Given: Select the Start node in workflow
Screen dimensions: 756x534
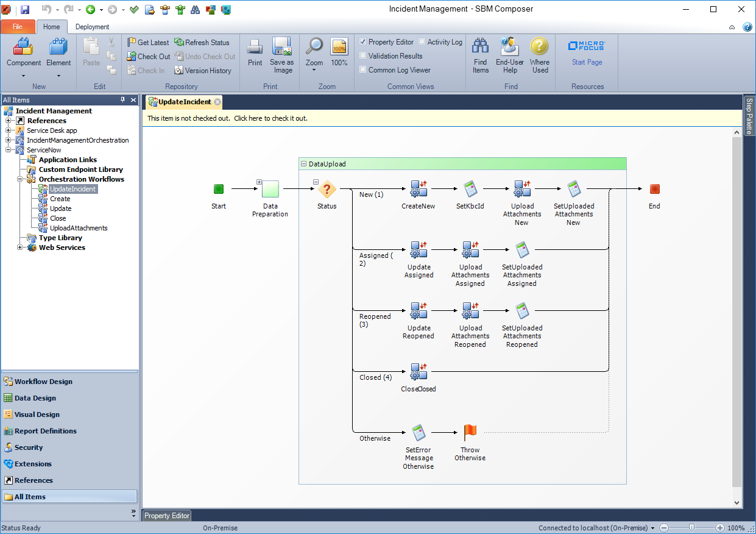Looking at the screenshot, I should pyautogui.click(x=219, y=190).
